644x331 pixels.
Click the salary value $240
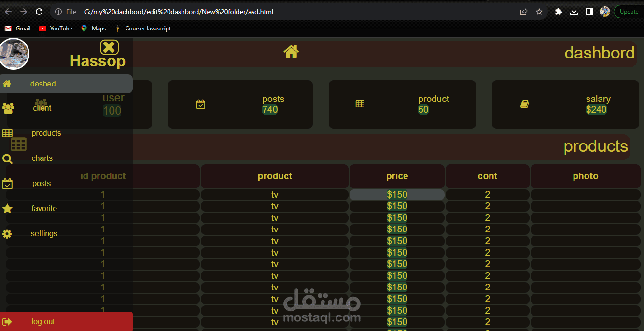(596, 110)
